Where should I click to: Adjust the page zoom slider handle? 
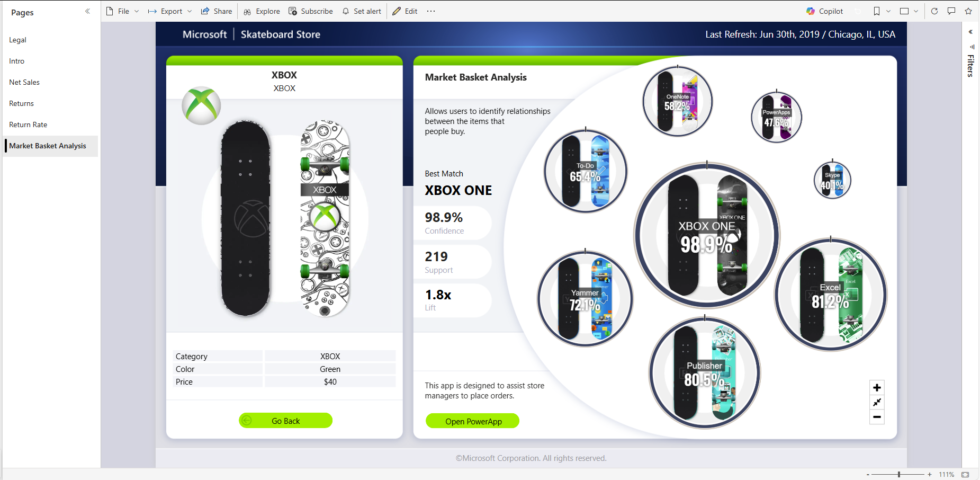[x=899, y=475]
